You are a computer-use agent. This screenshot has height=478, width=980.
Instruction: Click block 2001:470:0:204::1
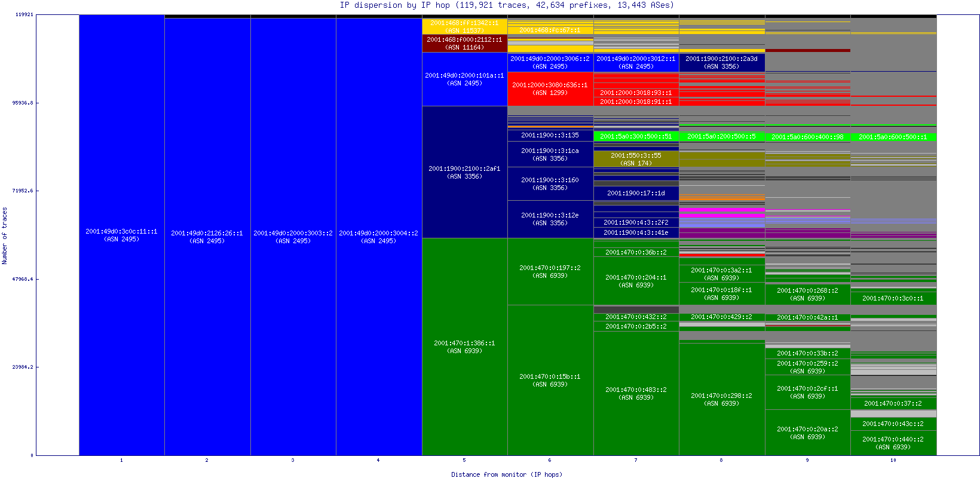pyautogui.click(x=636, y=281)
